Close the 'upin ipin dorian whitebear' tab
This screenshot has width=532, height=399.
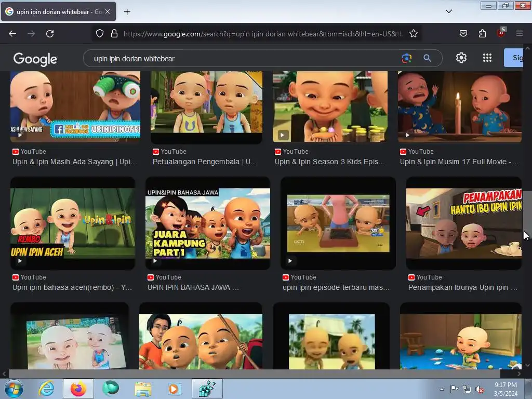108,11
